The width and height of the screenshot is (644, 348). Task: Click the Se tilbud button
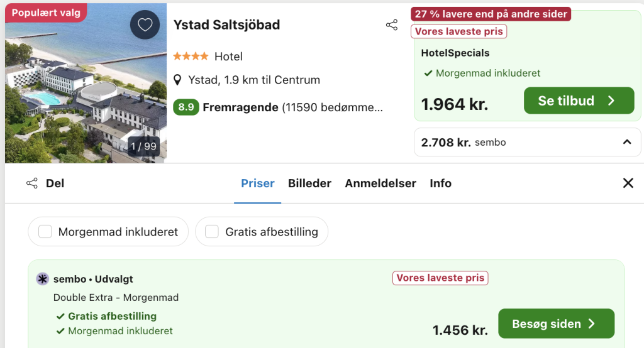point(579,101)
